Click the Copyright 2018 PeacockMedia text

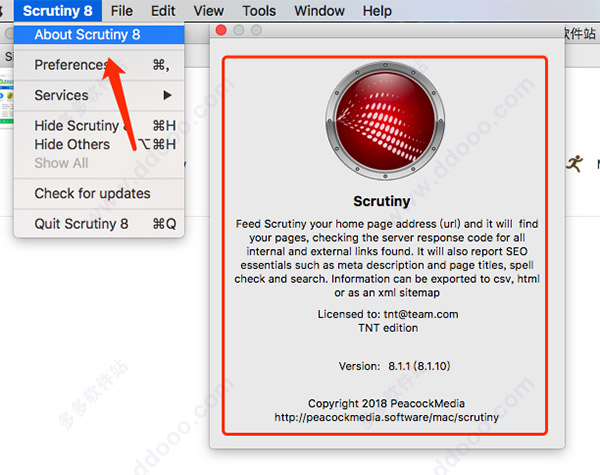(386, 403)
